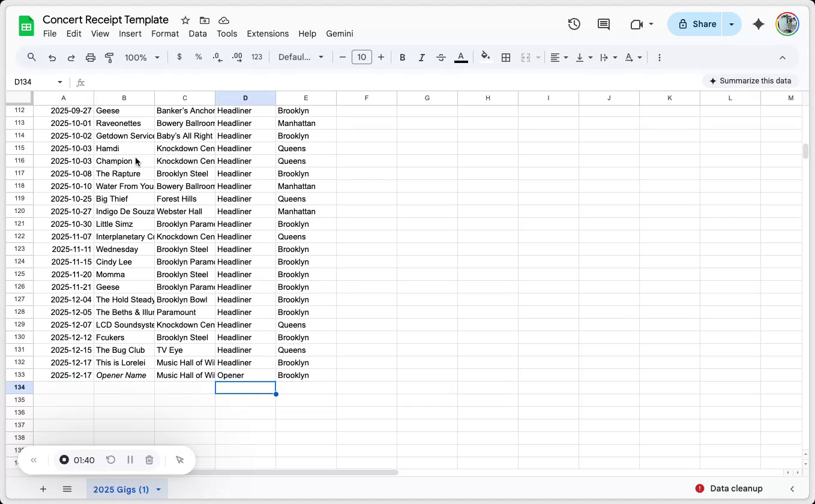Open Gemini sparkle icon at top right

[759, 24]
